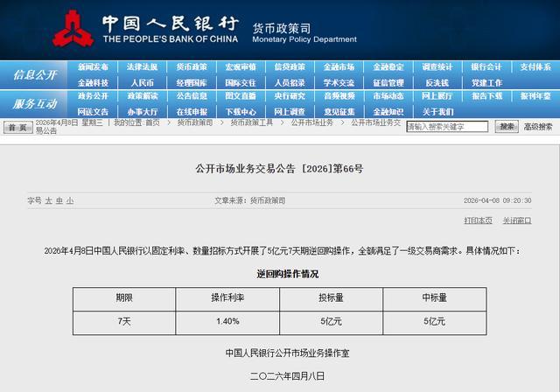Set font size to 大
560x392 pixels.
[49, 200]
